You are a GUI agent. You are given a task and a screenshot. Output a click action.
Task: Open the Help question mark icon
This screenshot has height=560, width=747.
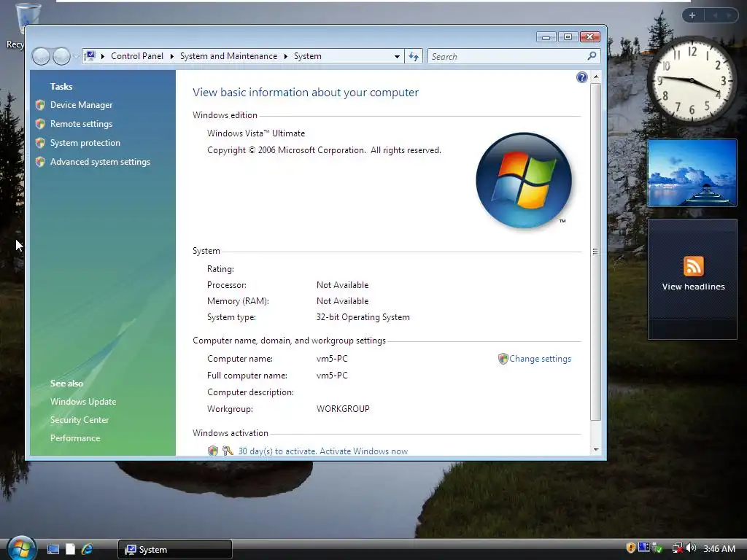pyautogui.click(x=581, y=77)
